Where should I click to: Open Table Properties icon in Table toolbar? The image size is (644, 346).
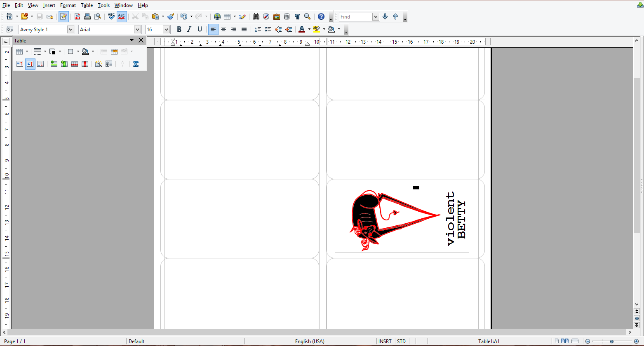(109, 64)
